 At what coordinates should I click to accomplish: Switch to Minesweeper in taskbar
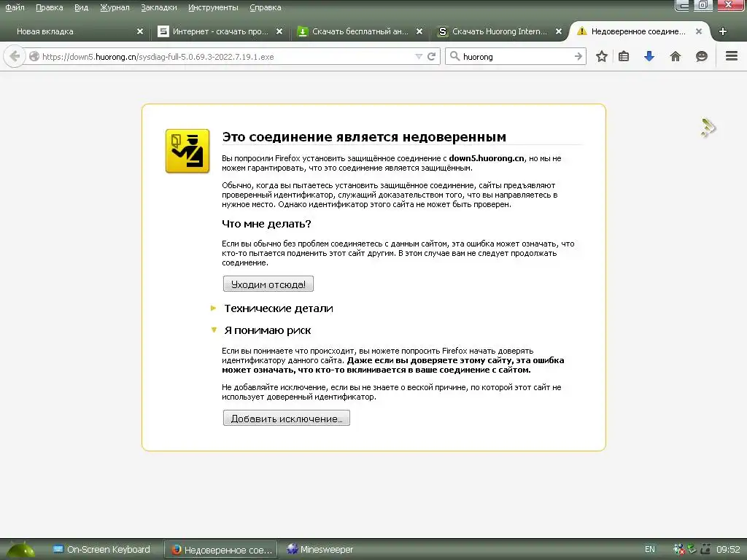(320, 550)
